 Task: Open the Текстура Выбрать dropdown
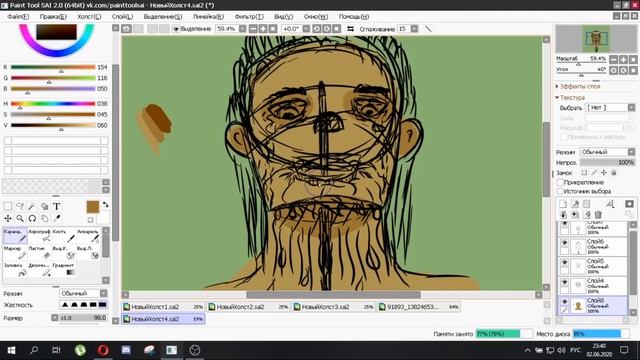610,107
